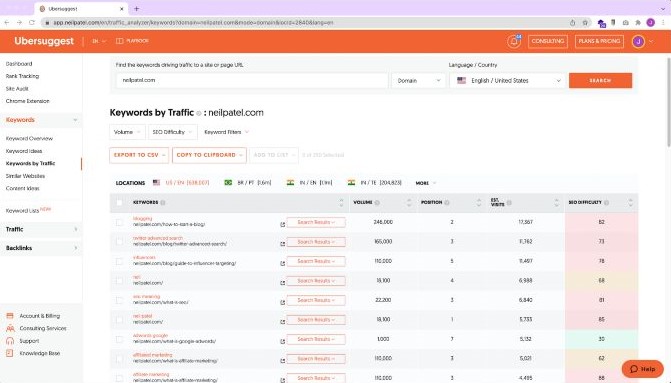Check the row checkbox with est. visits 5,021
This screenshot has width=671, height=383.
pyautogui.click(x=119, y=359)
